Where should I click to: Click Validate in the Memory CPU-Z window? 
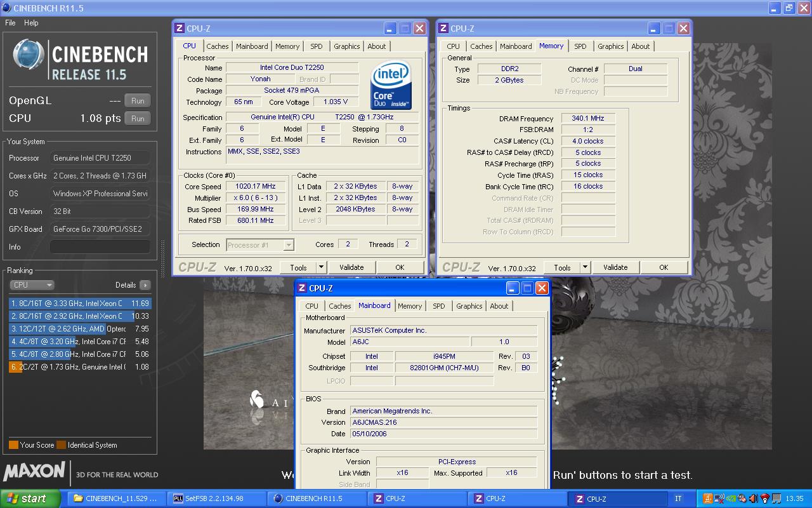[x=615, y=267]
